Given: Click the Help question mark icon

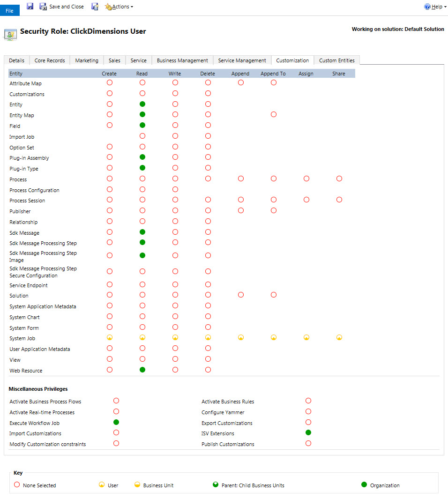Looking at the screenshot, I should pyautogui.click(x=427, y=7).
